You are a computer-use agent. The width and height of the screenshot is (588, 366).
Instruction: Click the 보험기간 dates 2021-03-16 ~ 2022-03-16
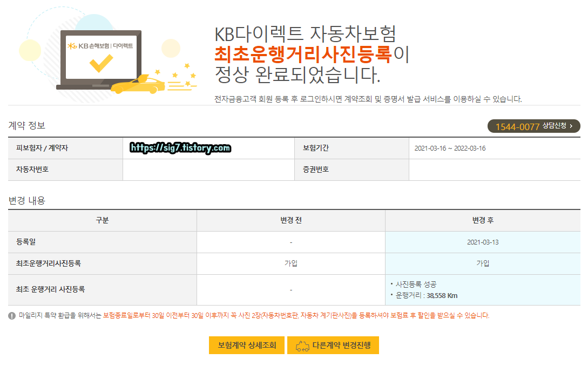point(450,148)
